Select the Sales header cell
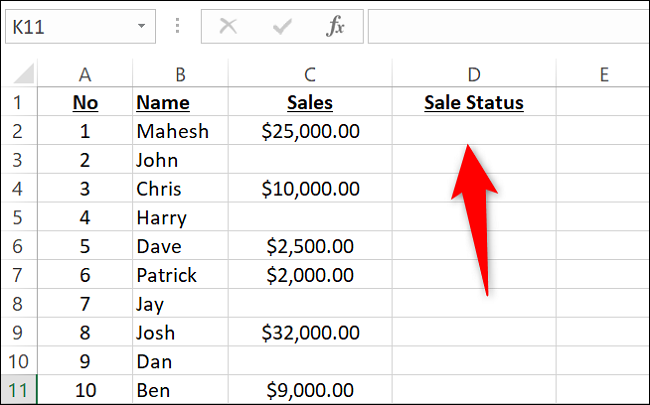650x405 pixels. (310, 102)
